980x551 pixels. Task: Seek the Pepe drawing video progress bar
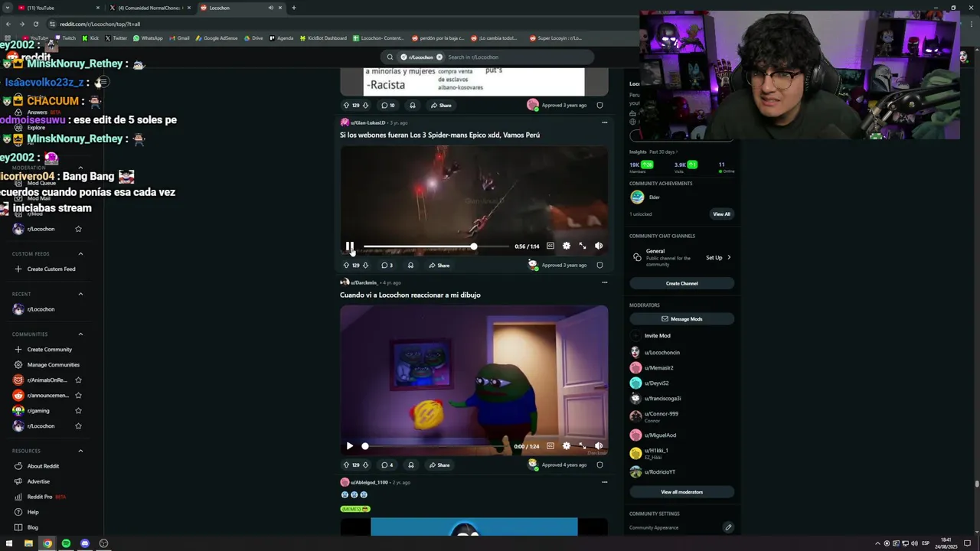pyautogui.click(x=436, y=446)
